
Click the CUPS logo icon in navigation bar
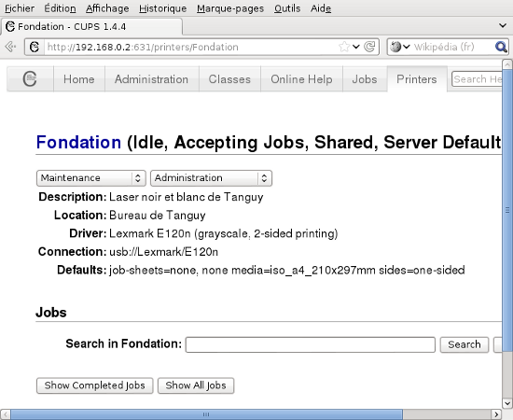pos(30,79)
